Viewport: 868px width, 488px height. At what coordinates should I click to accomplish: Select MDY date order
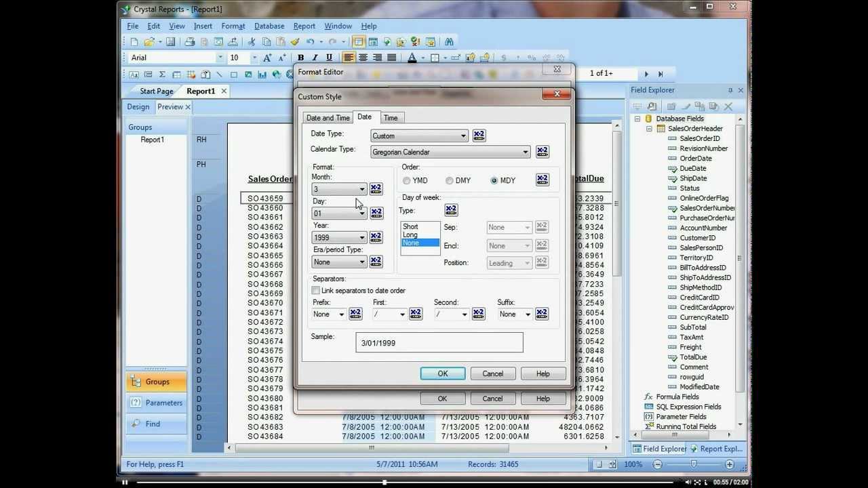494,181
